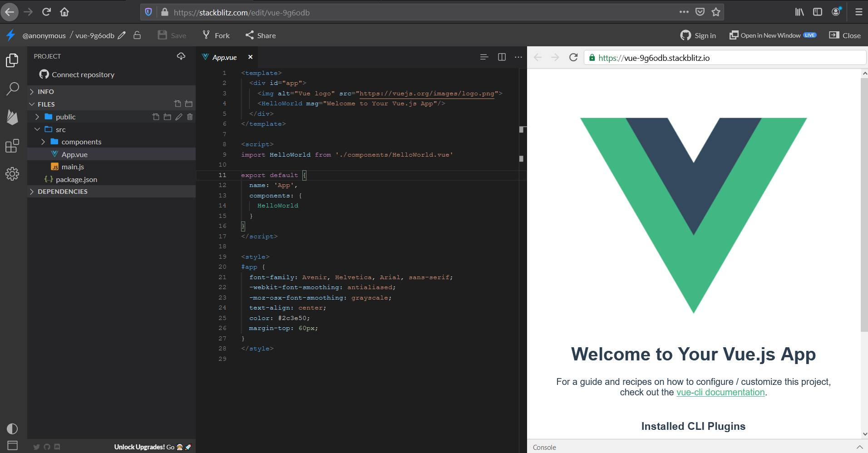Open the GitHub icon in footer
The height and width of the screenshot is (453, 868).
[x=47, y=447]
